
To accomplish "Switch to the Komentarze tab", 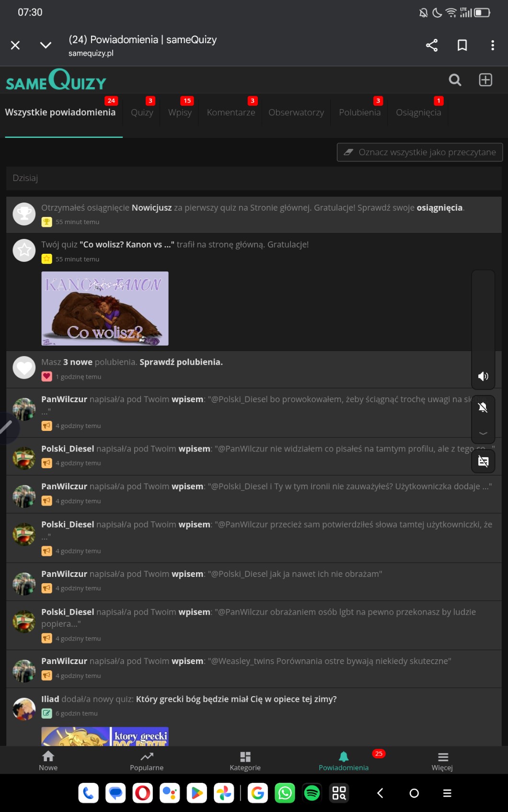I will point(231,113).
